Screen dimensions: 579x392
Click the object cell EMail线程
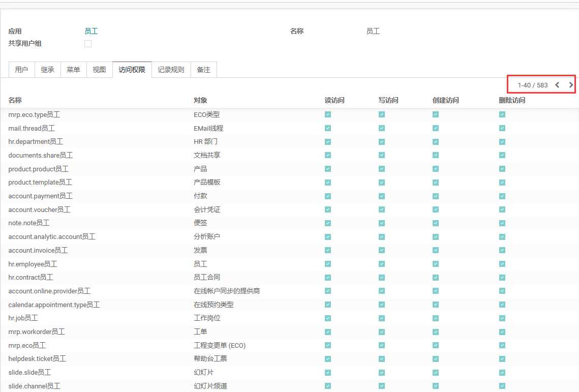pyautogui.click(x=208, y=128)
